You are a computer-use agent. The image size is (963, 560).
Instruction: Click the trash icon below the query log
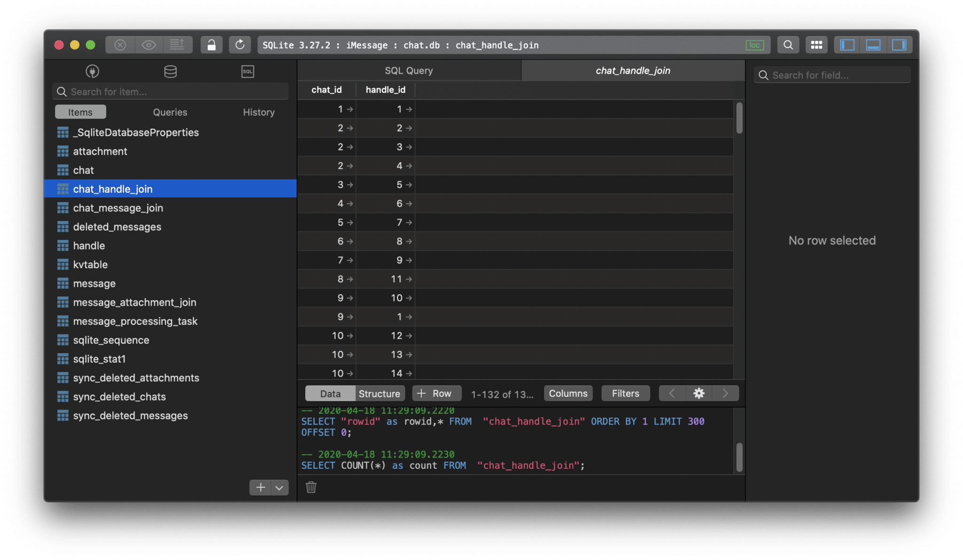click(x=310, y=488)
